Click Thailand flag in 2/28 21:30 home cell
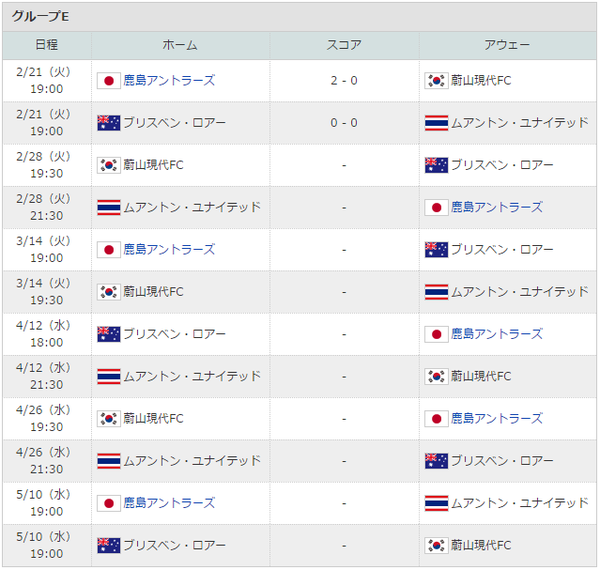The width and height of the screenshot is (600, 570). (x=109, y=208)
